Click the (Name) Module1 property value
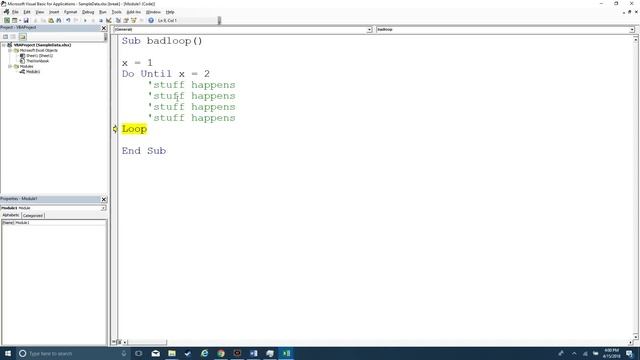 pyautogui.click(x=60, y=223)
